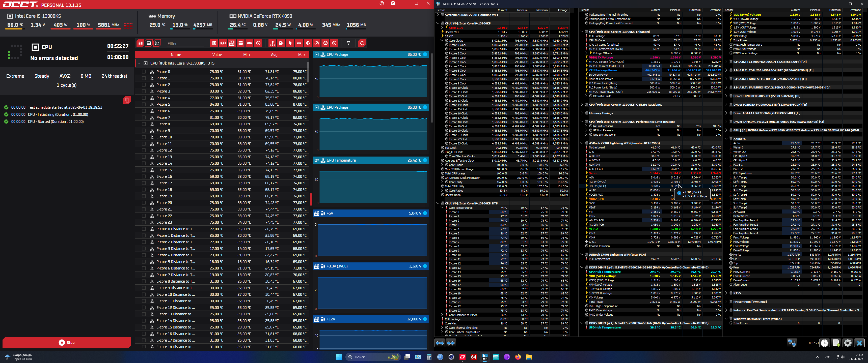Take OCCT screenshot with camera icon
The width and height of the screenshot is (868, 363).
click(x=393, y=3)
